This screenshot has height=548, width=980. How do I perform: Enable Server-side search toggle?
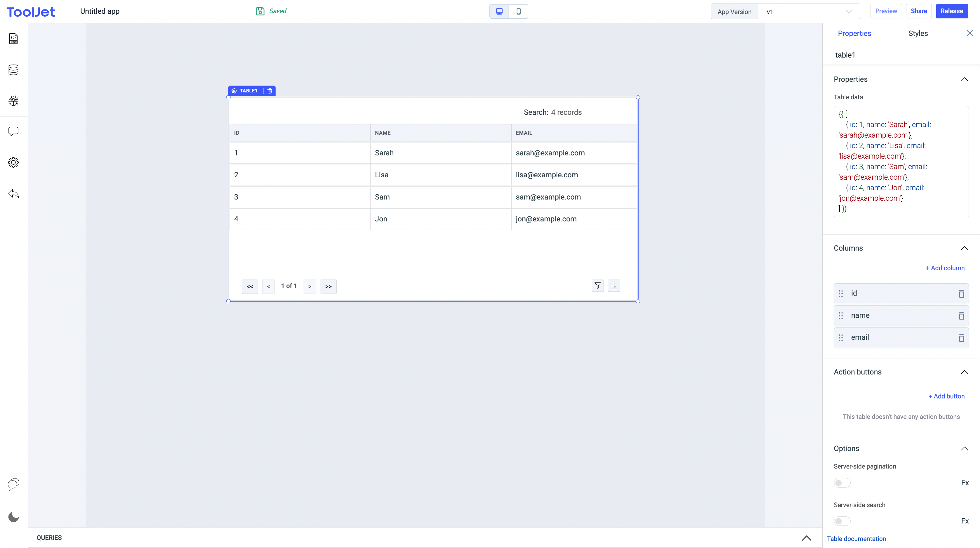coord(842,521)
